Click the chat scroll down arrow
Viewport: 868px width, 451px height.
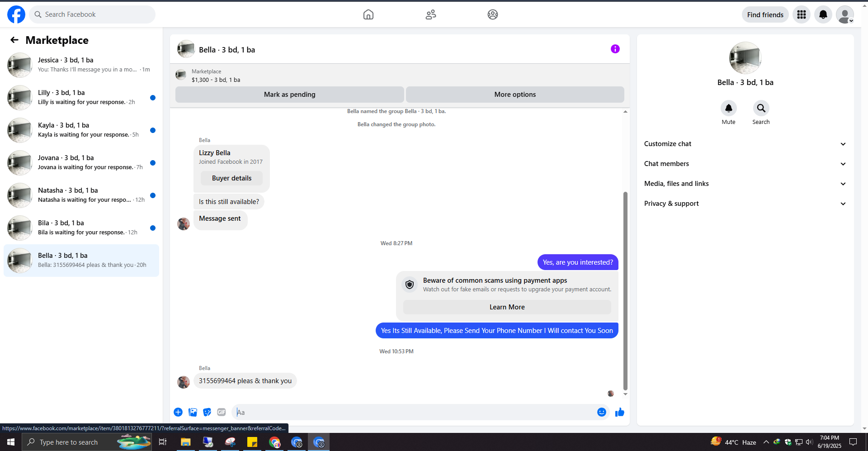point(625,394)
